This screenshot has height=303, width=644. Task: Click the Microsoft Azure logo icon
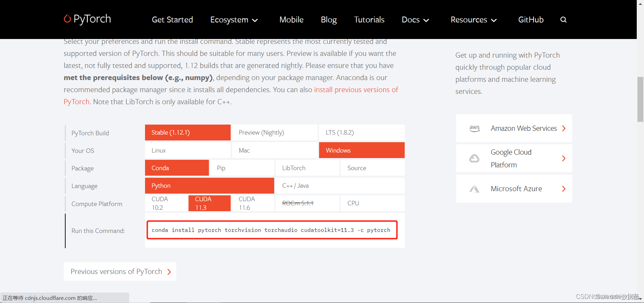[474, 189]
